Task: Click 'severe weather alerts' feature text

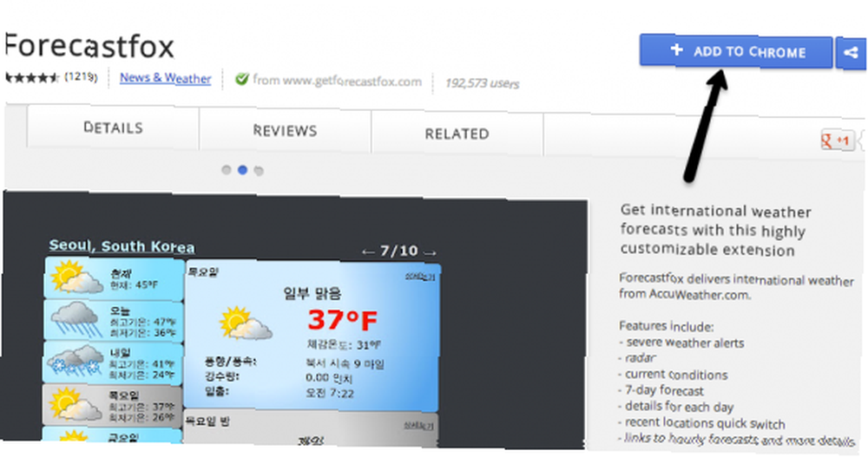Action: [686, 343]
